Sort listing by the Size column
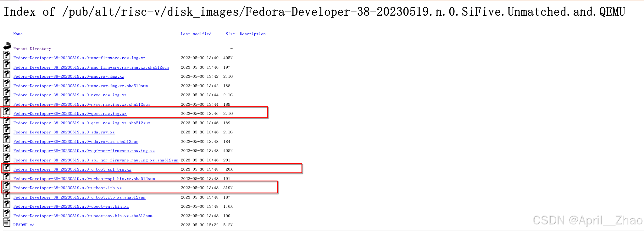The image size is (644, 231). 230,34
